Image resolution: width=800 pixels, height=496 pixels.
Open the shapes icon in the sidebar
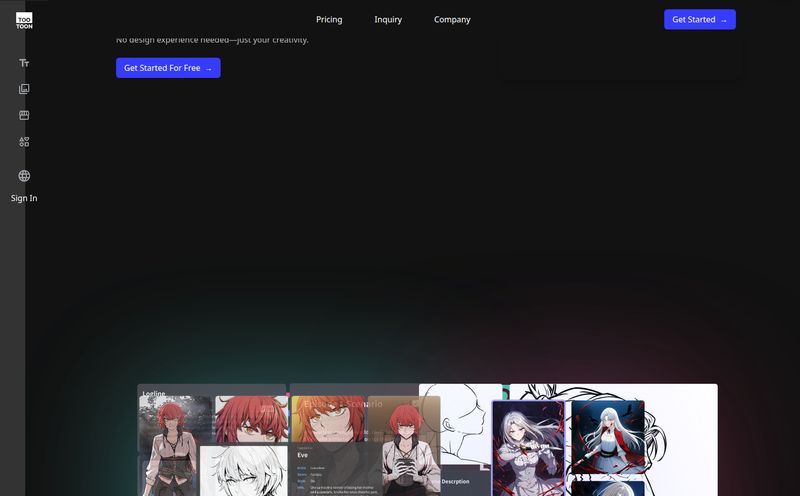tap(24, 141)
